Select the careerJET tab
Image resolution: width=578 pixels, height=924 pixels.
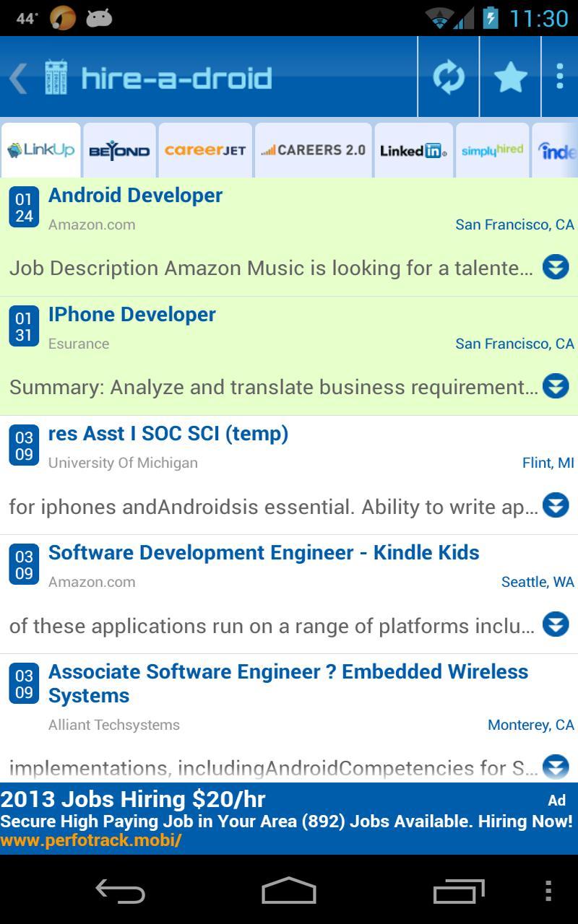pos(204,150)
